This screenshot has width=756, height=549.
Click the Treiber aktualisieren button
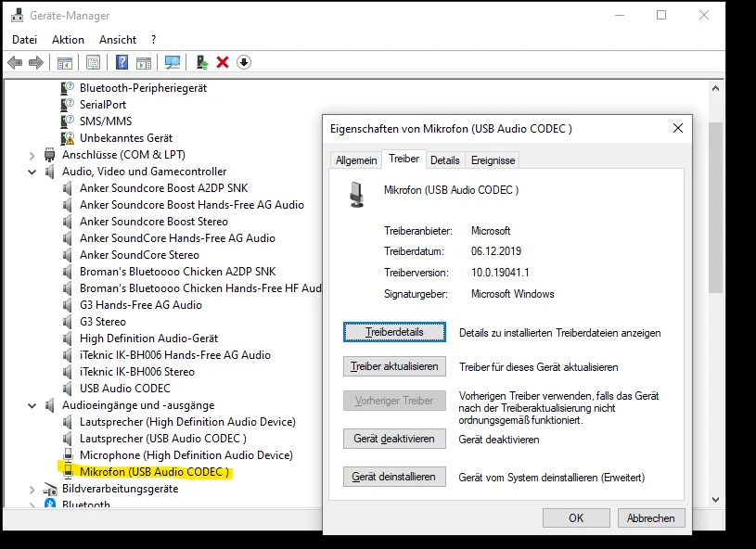[394, 366]
